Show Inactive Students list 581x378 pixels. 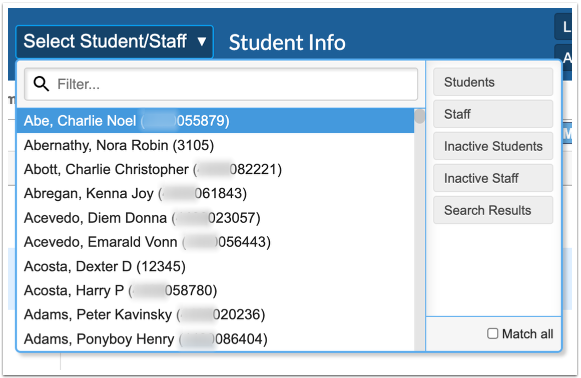tap(493, 146)
